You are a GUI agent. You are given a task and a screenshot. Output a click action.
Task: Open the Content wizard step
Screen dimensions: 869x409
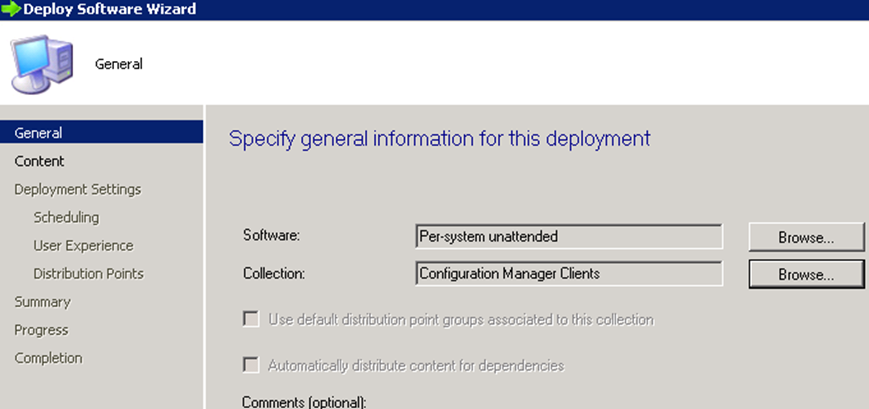click(x=39, y=161)
